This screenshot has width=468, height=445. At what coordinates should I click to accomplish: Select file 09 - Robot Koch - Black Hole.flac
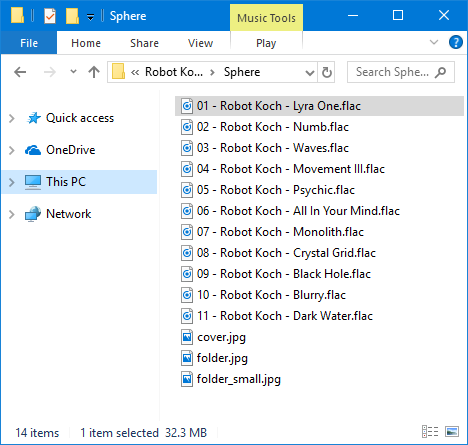(x=284, y=274)
